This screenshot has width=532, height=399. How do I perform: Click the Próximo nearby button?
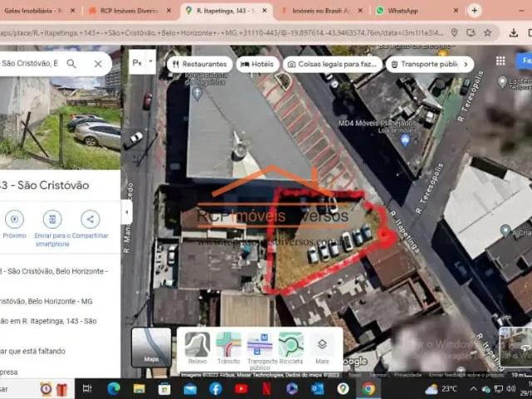click(x=14, y=224)
